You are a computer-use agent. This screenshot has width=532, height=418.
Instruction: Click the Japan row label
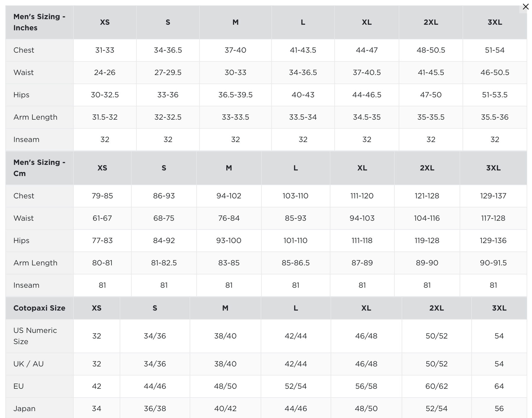[24, 409]
